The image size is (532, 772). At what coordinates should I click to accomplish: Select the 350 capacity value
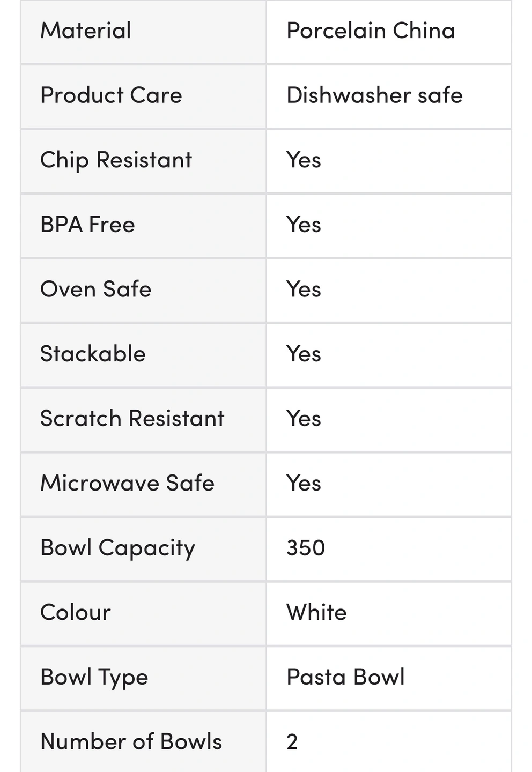pos(306,548)
